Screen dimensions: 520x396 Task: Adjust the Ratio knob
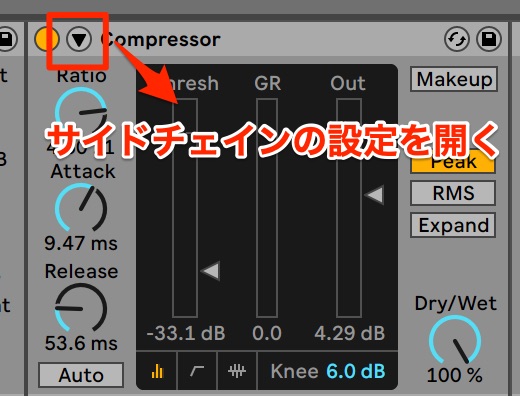[81, 113]
